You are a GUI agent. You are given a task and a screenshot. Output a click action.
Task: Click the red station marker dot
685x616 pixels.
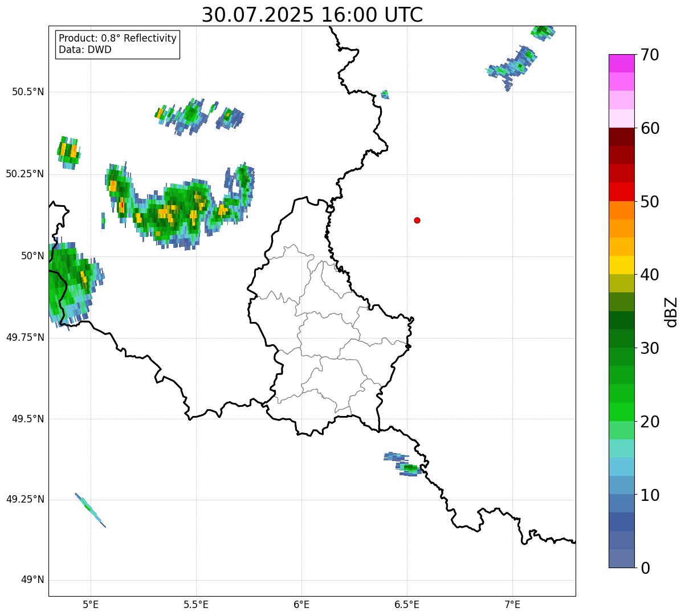point(417,221)
